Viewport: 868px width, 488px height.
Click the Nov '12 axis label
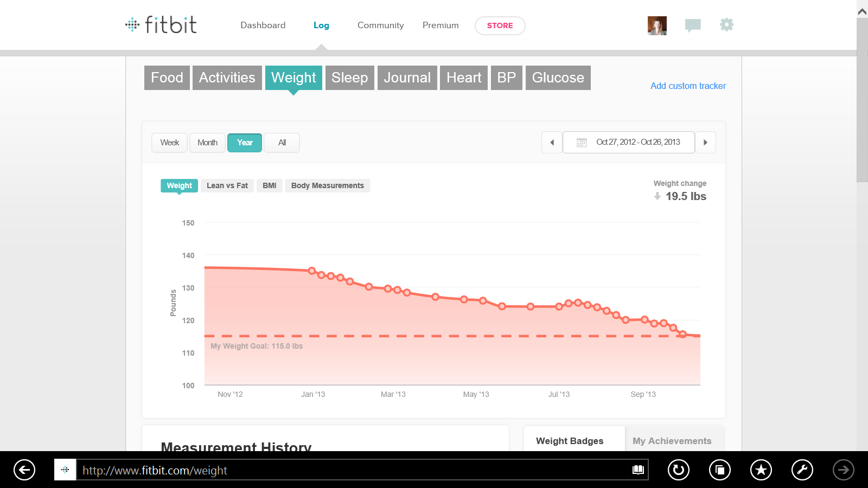point(230,394)
